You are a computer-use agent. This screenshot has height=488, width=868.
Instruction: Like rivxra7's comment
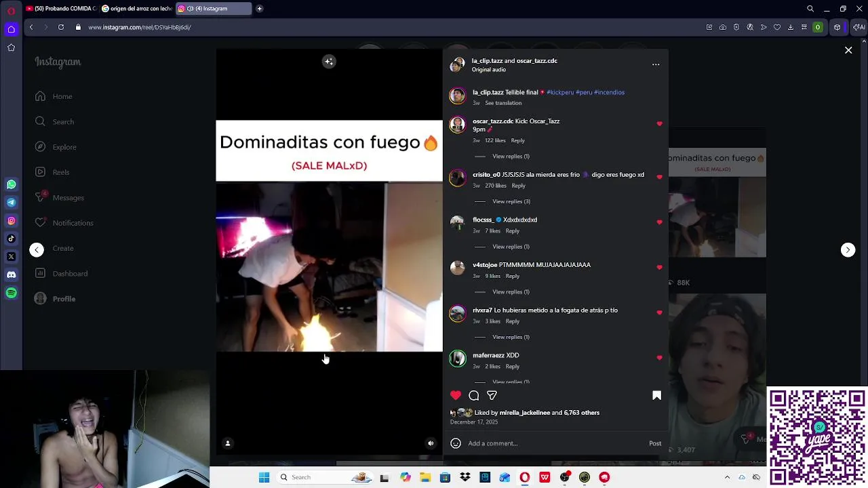(659, 312)
